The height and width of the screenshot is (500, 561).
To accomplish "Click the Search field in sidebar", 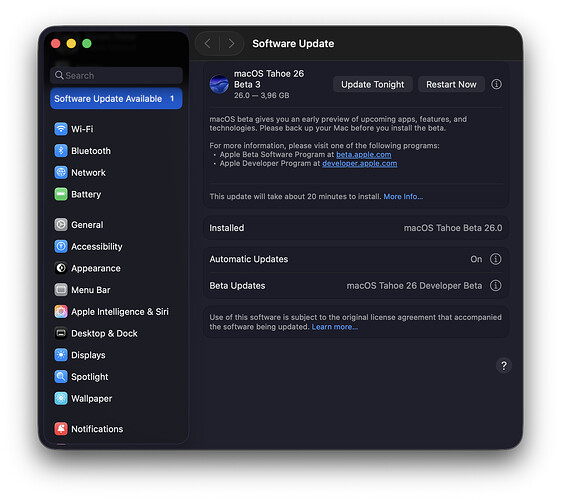I will coord(116,75).
